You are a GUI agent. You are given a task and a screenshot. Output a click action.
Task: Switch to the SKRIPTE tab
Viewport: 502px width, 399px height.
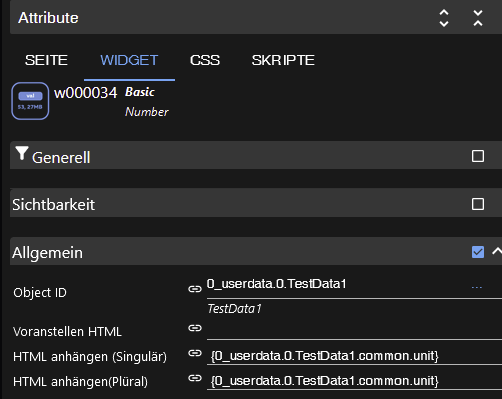tap(283, 60)
